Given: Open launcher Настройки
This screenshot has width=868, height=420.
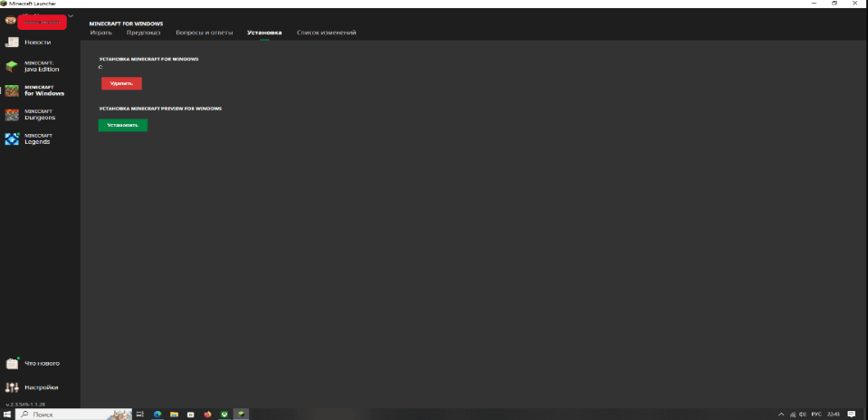Looking at the screenshot, I should point(40,387).
